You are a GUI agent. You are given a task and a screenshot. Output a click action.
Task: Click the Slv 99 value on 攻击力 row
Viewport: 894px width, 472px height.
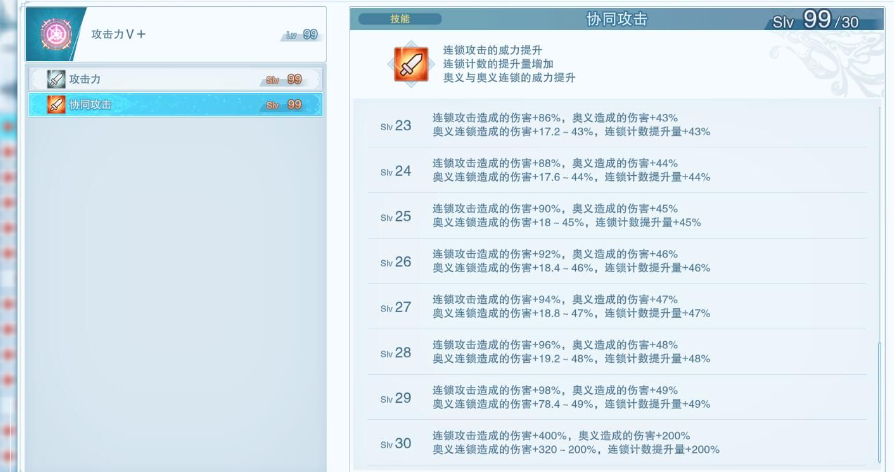[x=284, y=80]
